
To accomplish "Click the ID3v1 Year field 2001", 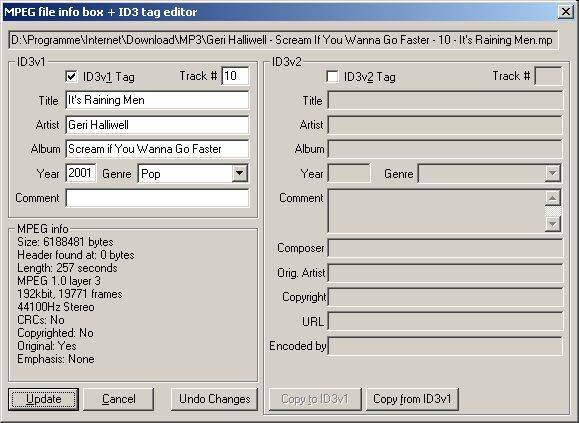I will [81, 173].
